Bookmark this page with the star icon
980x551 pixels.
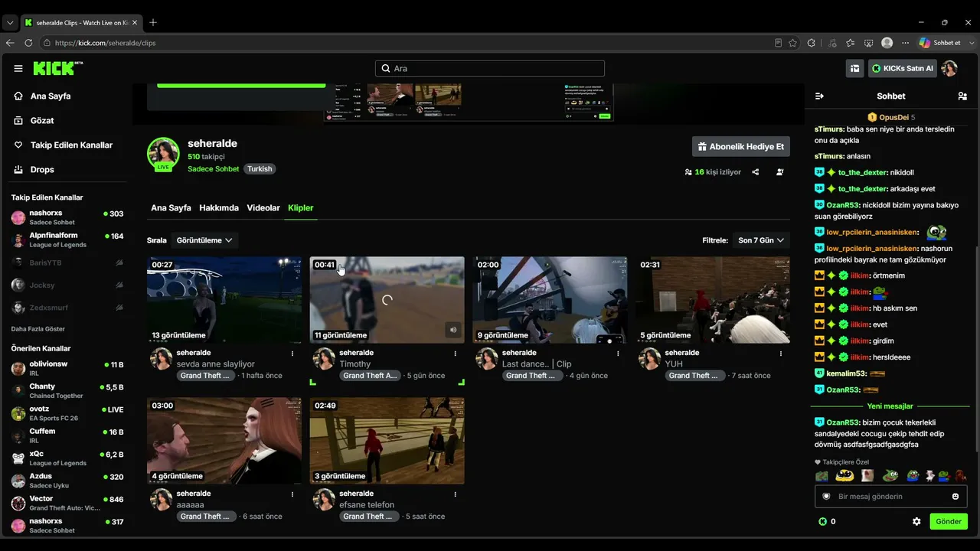pyautogui.click(x=793, y=43)
